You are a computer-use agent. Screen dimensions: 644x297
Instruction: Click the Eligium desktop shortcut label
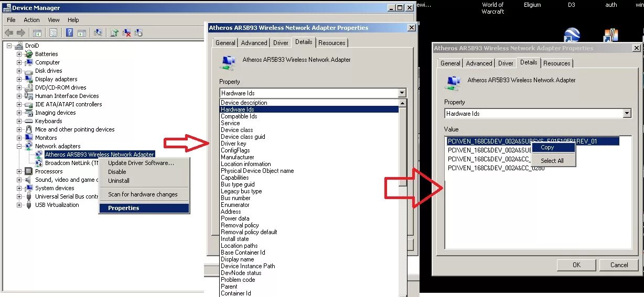[x=532, y=5]
